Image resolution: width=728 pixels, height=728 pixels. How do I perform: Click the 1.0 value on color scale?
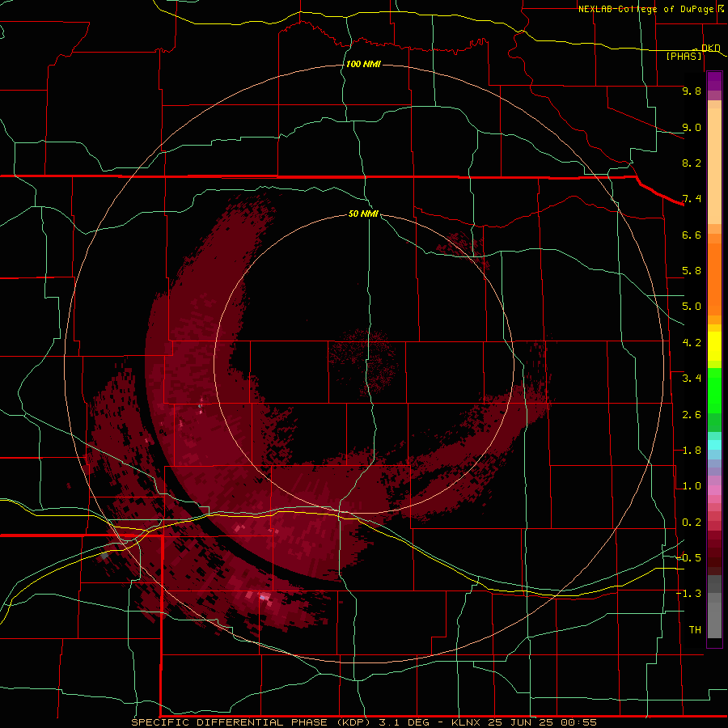click(692, 486)
